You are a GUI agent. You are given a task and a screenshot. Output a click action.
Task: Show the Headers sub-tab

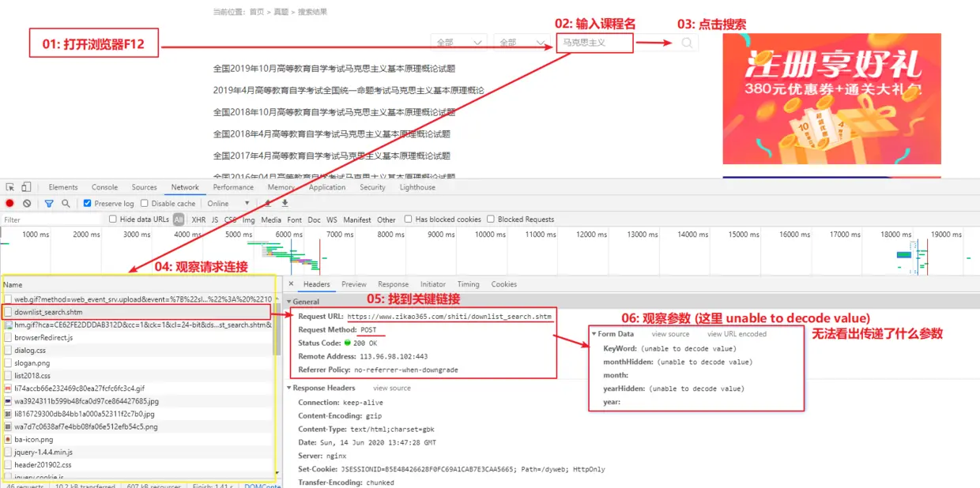point(317,284)
